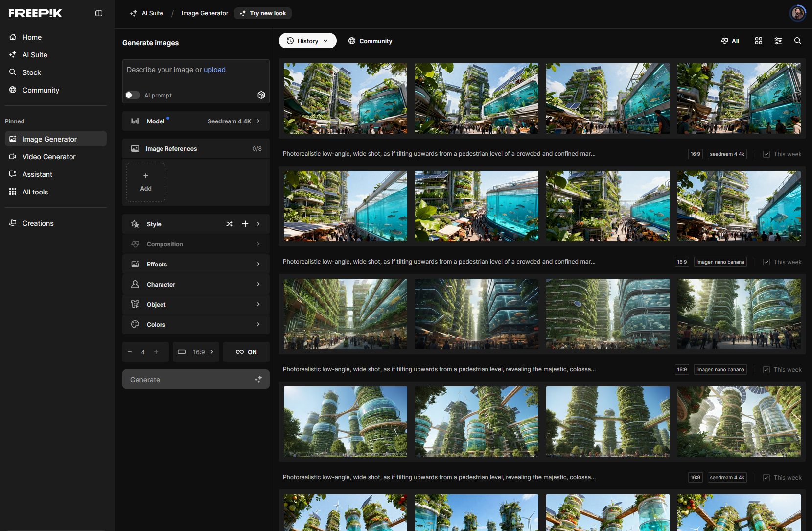The height and width of the screenshot is (531, 812).
Task: Open user profile avatar
Action: [x=797, y=13]
